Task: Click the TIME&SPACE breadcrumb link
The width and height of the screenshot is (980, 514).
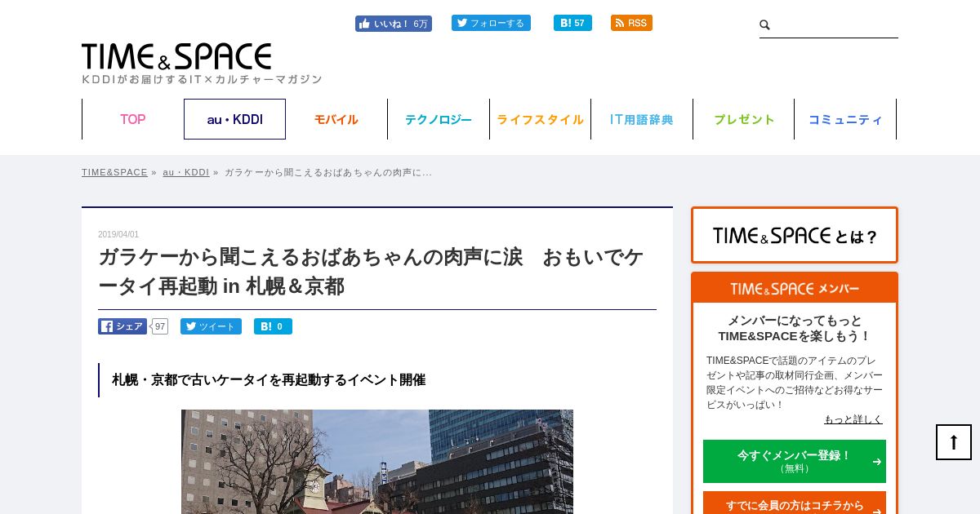Action: (114, 172)
